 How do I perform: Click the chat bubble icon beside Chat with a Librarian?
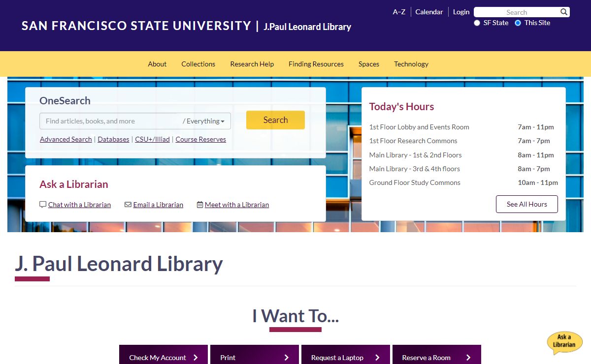(43, 205)
